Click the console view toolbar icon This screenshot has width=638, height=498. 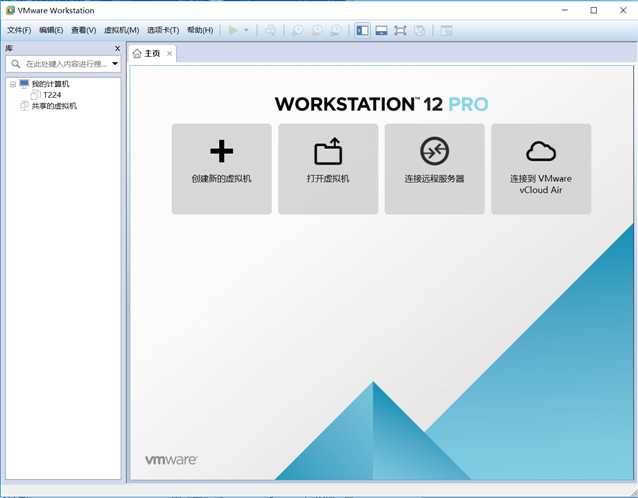pyautogui.click(x=446, y=31)
